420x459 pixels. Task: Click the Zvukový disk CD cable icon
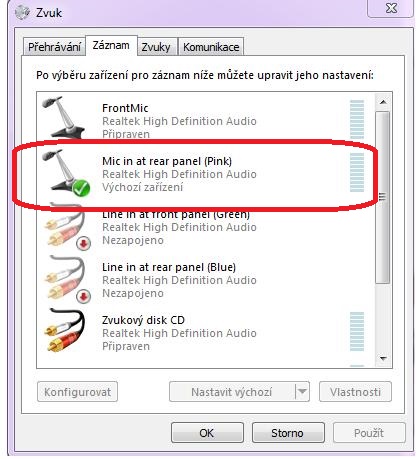tap(65, 331)
